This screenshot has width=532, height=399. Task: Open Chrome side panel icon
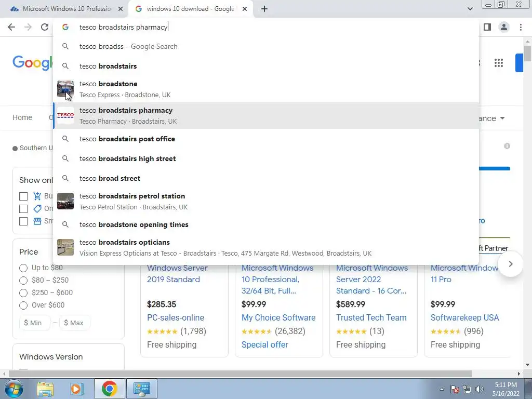(x=487, y=27)
